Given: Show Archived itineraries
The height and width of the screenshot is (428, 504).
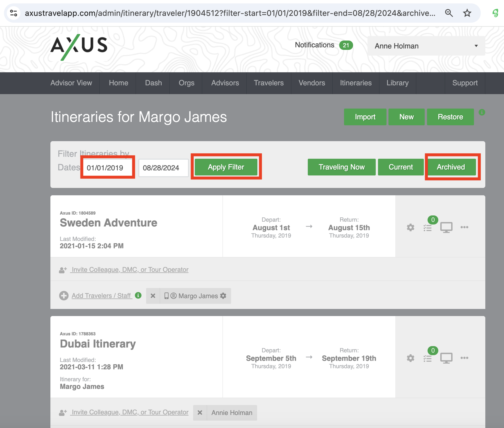Looking at the screenshot, I should (x=451, y=167).
